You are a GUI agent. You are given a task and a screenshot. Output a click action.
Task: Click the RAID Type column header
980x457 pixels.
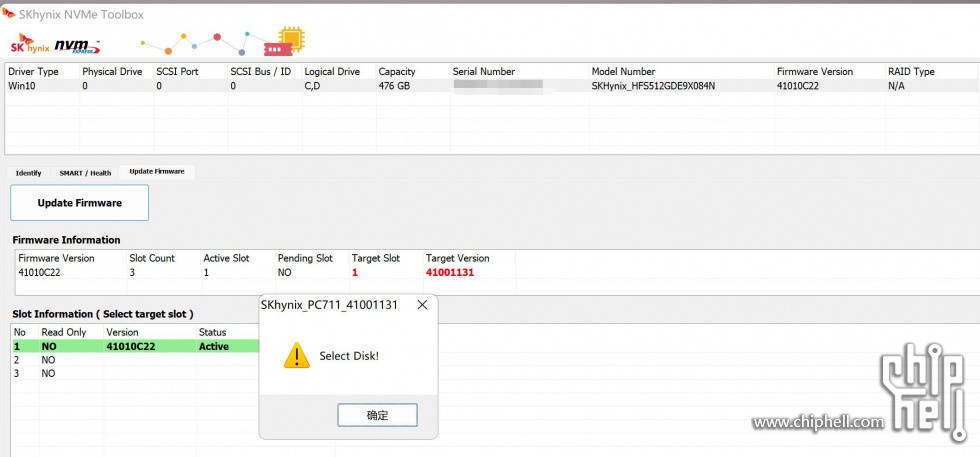(911, 71)
